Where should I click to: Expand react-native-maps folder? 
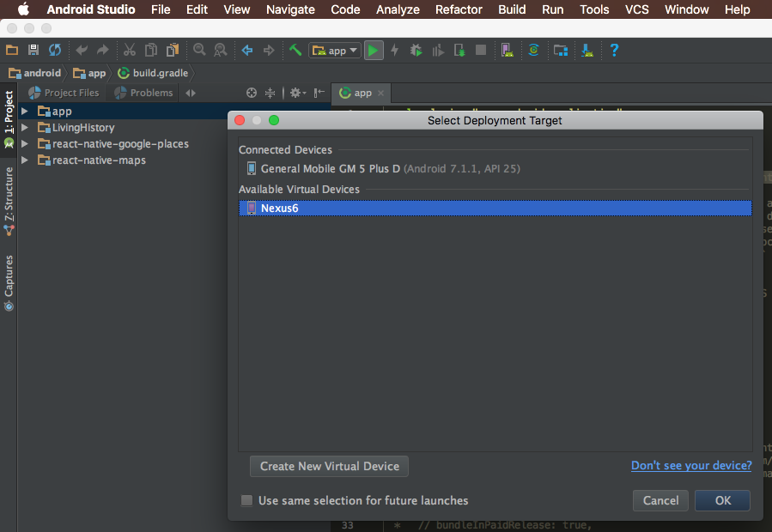point(25,160)
